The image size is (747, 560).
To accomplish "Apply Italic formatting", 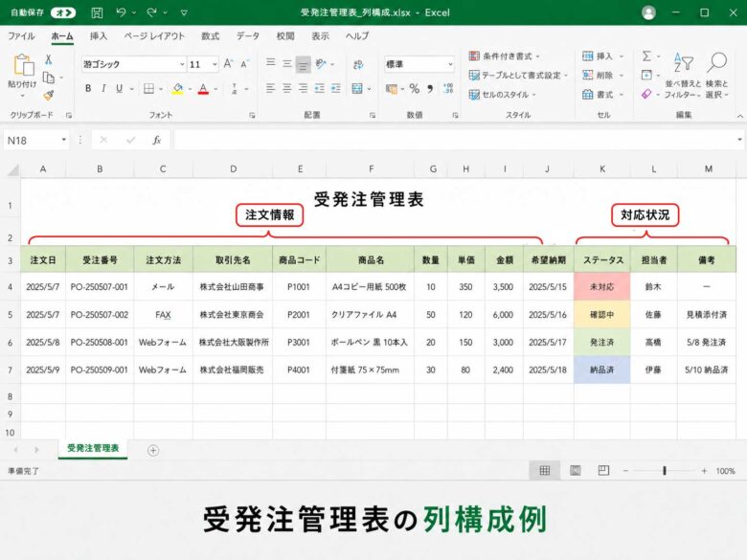I will [103, 89].
